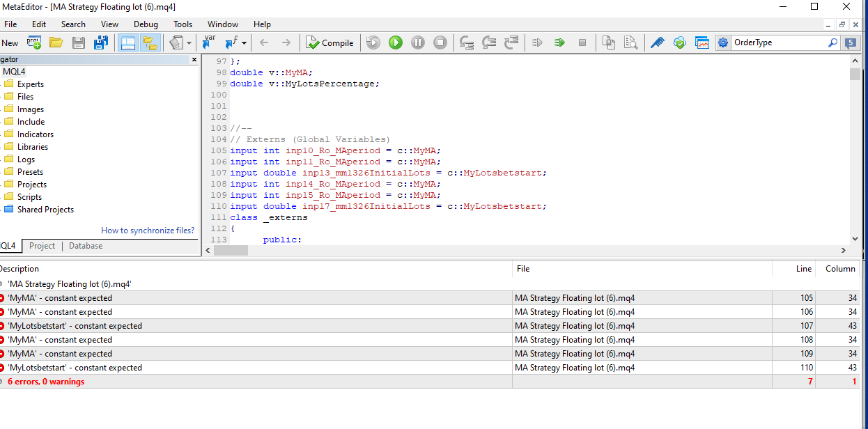The width and height of the screenshot is (868, 429).
Task: Click the stop profiling square icon
Action: 582,42
